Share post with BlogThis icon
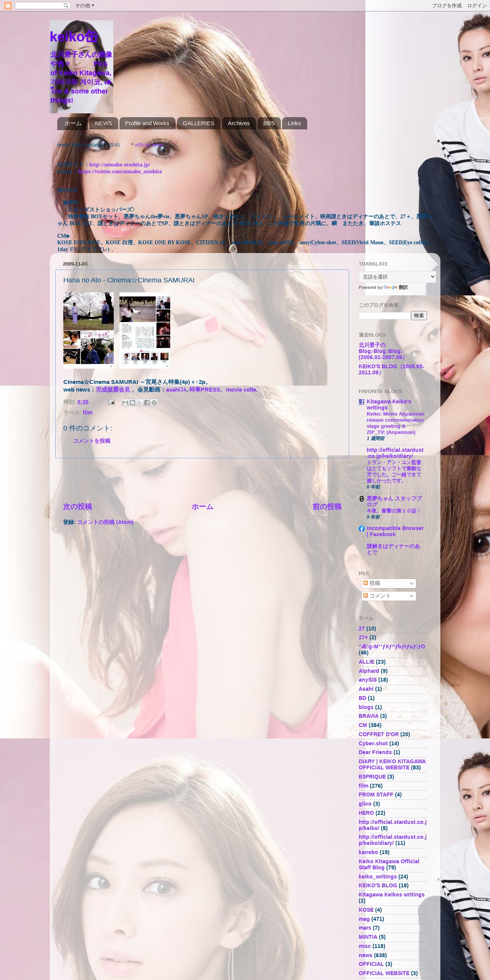Screen dimensions: 490x980 (132, 402)
